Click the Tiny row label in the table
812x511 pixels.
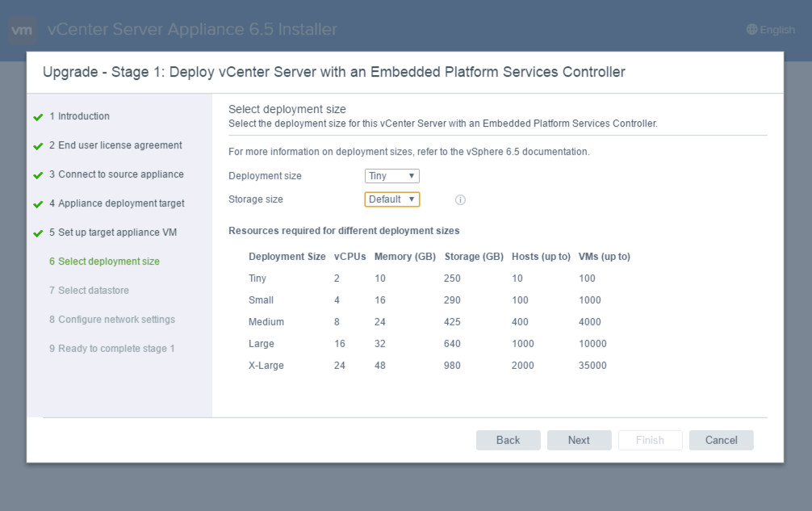257,278
